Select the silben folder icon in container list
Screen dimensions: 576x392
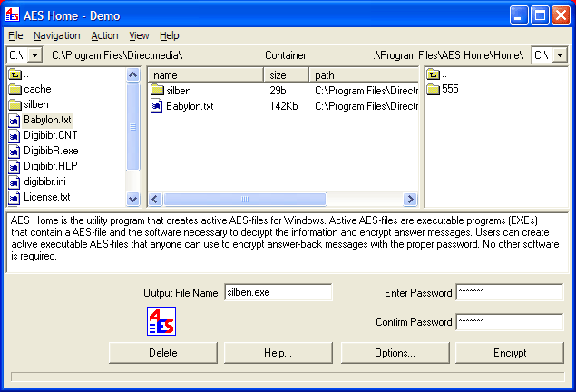tap(157, 91)
